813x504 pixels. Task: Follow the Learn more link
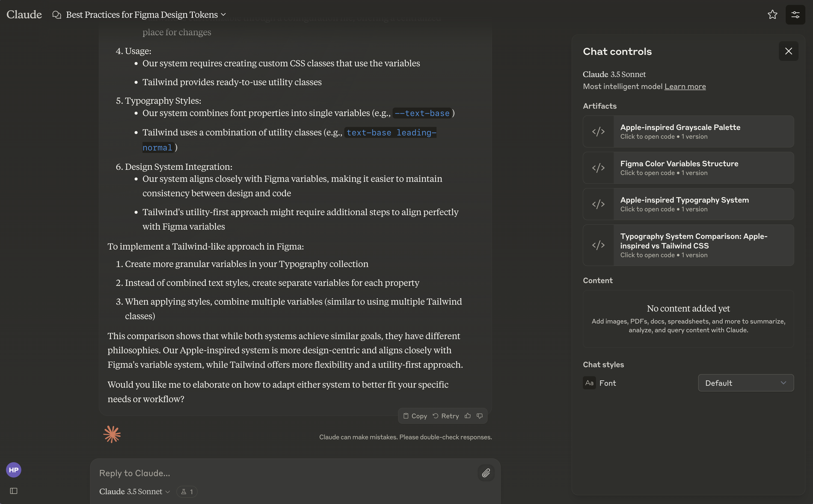click(x=685, y=86)
